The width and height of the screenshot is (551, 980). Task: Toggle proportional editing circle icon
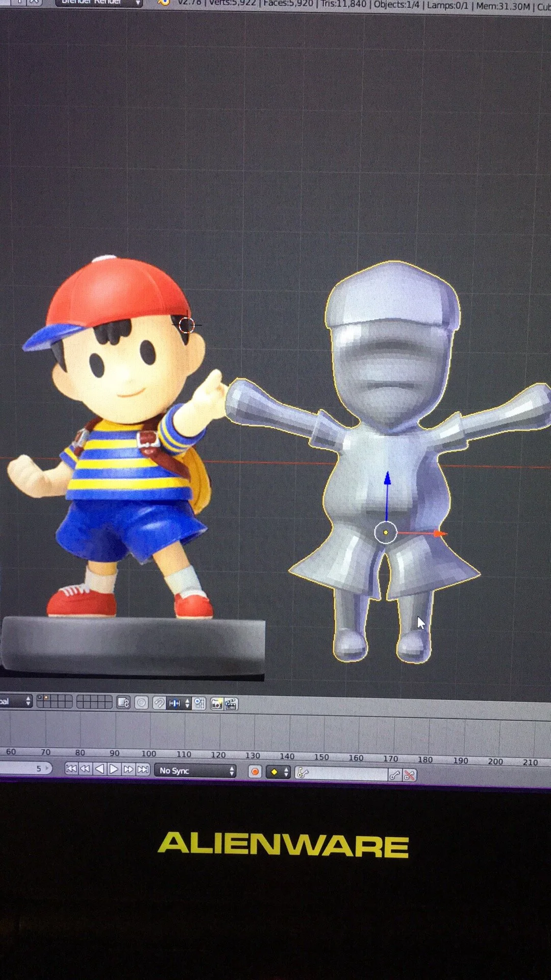tap(141, 703)
